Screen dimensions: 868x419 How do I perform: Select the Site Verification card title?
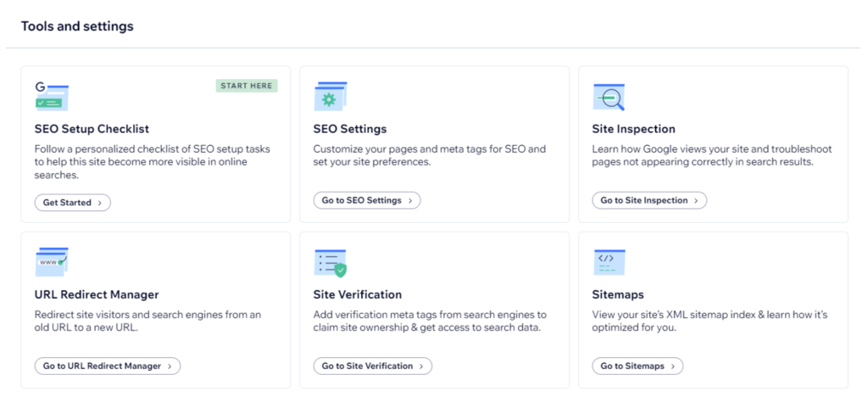[358, 294]
